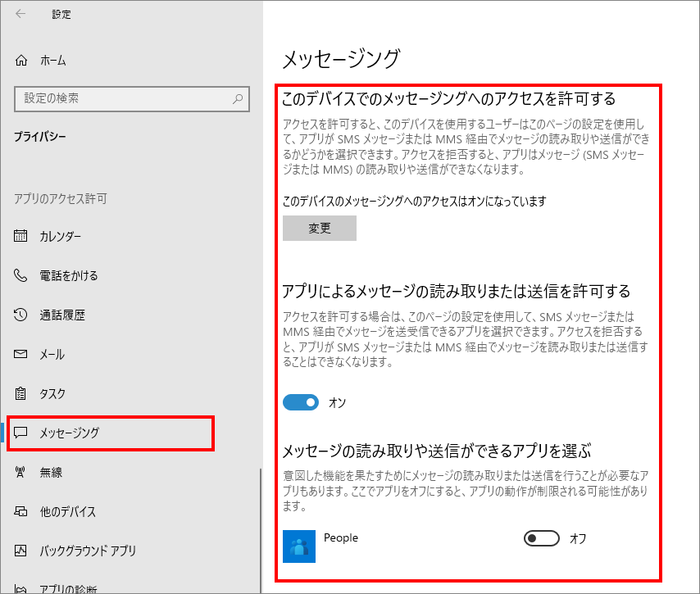Click the メール envelope icon
The image size is (700, 594).
tap(20, 354)
